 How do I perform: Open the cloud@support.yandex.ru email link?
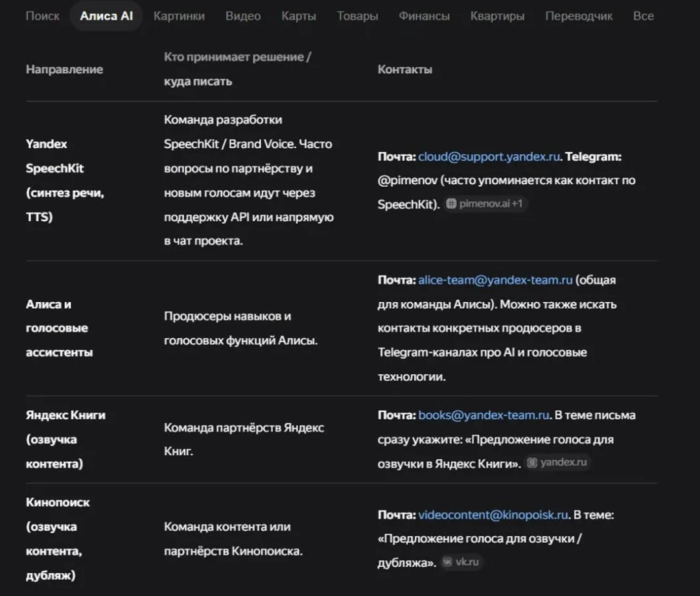(x=489, y=157)
